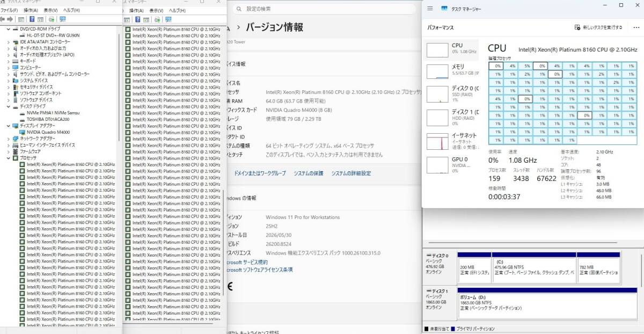This screenshot has height=334, width=644.
Task: Open the blue Help icon in left Device Manager toolbar
Action: 32,19
